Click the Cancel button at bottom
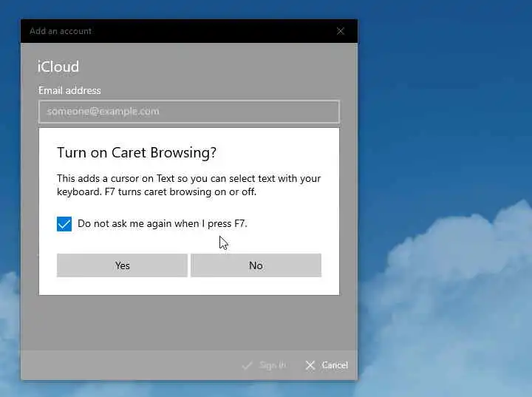532x397 pixels. tap(327, 365)
